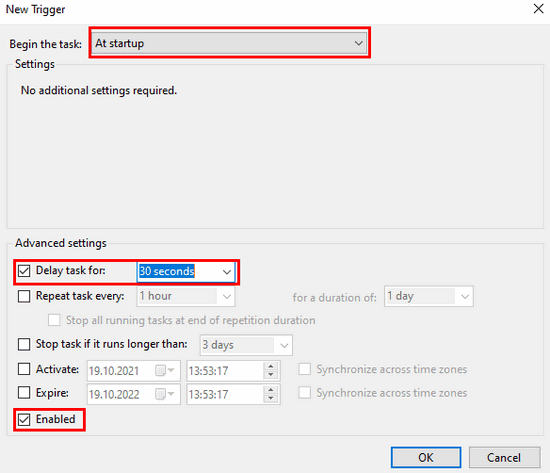Open the Begin the task dropdown
This screenshot has width=550, height=473.
point(230,43)
